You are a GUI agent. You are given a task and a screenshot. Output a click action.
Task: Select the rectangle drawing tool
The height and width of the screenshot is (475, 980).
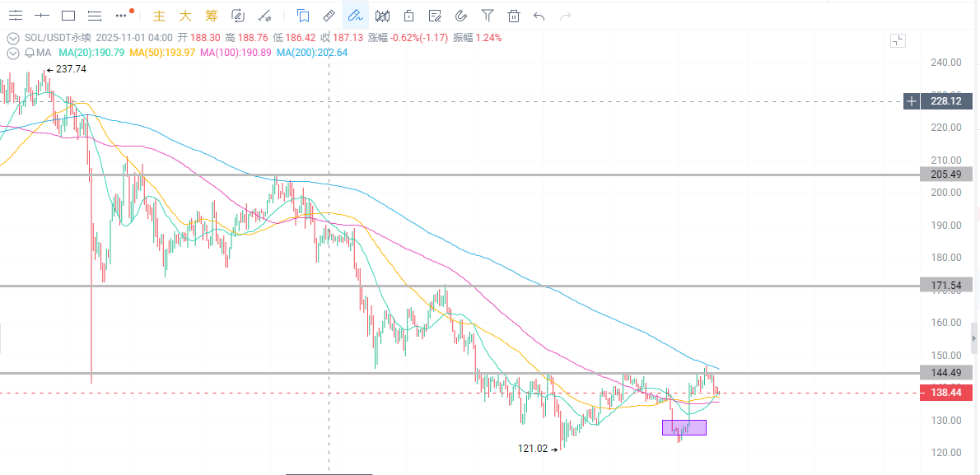[68, 16]
